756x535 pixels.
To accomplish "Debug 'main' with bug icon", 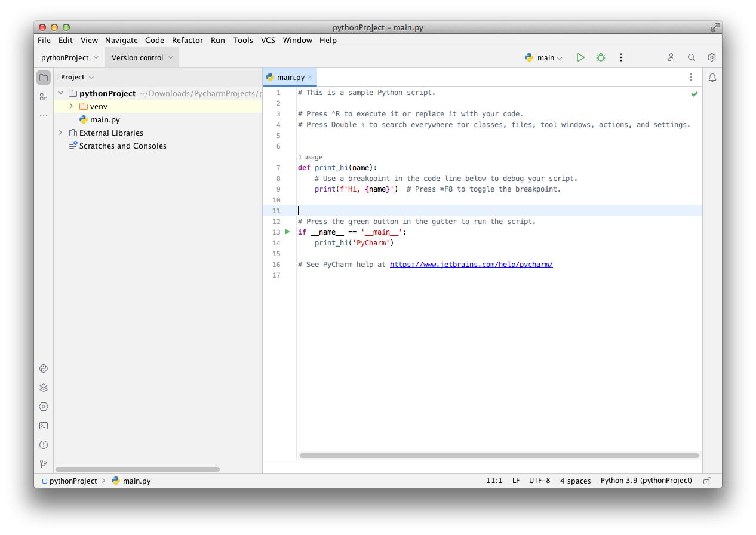I will point(601,57).
